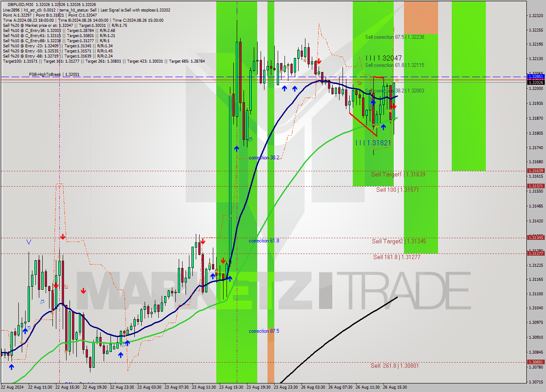Click the orange rectangle zone at top right
Viewport: 546px width, 392px height.
(421, 17)
